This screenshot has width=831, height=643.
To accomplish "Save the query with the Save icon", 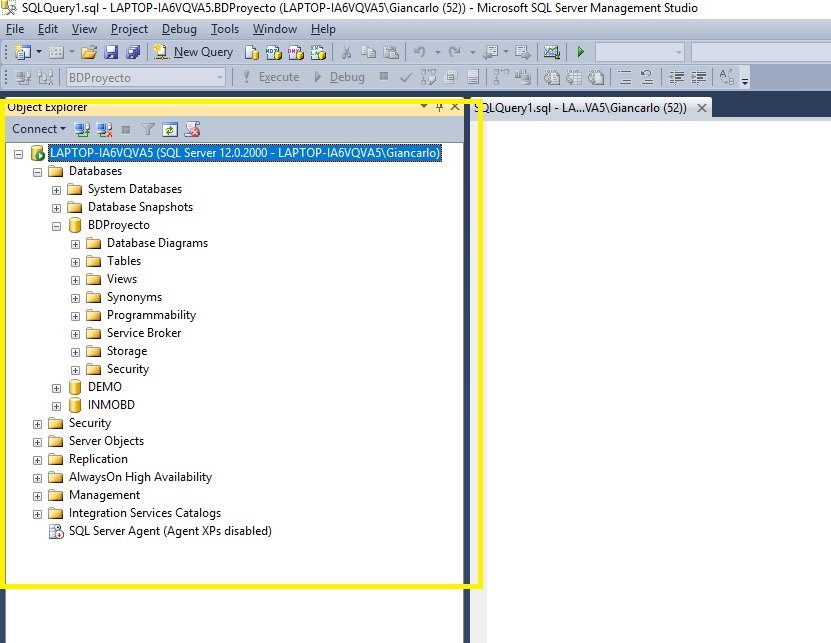I will (x=111, y=52).
